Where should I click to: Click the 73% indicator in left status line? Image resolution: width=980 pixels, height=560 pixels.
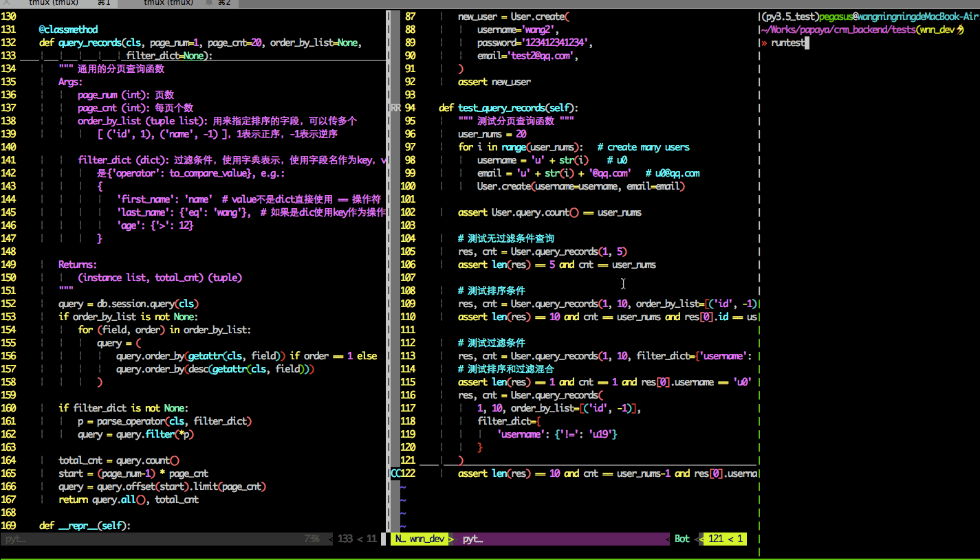pos(312,539)
